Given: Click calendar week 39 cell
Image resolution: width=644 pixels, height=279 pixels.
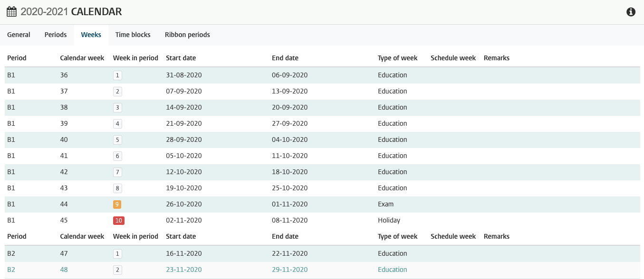Looking at the screenshot, I should (64, 123).
